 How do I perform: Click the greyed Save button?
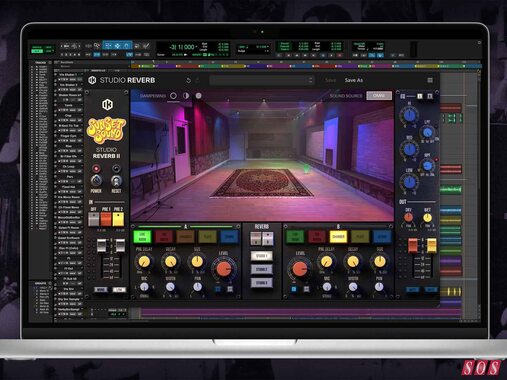tap(330, 80)
